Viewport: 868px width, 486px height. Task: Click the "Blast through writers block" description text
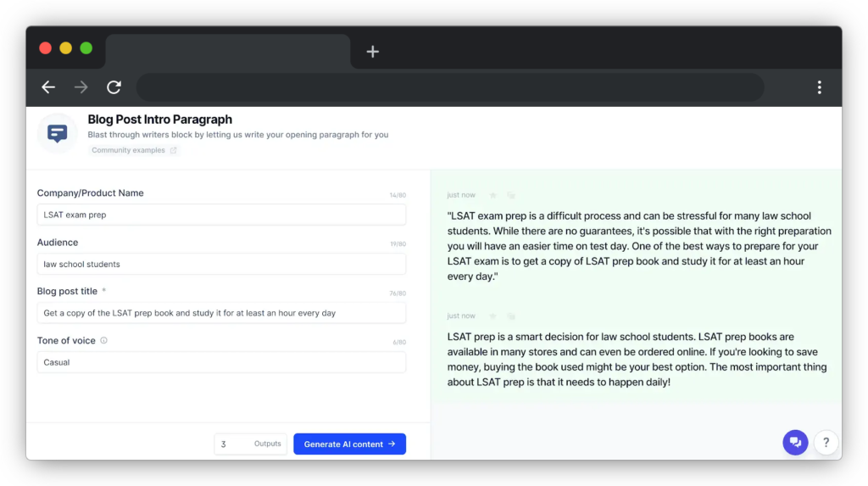238,135
